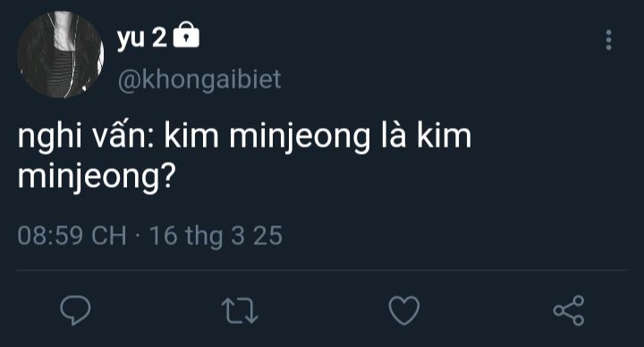Expand tweet options via vertical ellipsis
The height and width of the screenshot is (347, 644).
point(609,40)
